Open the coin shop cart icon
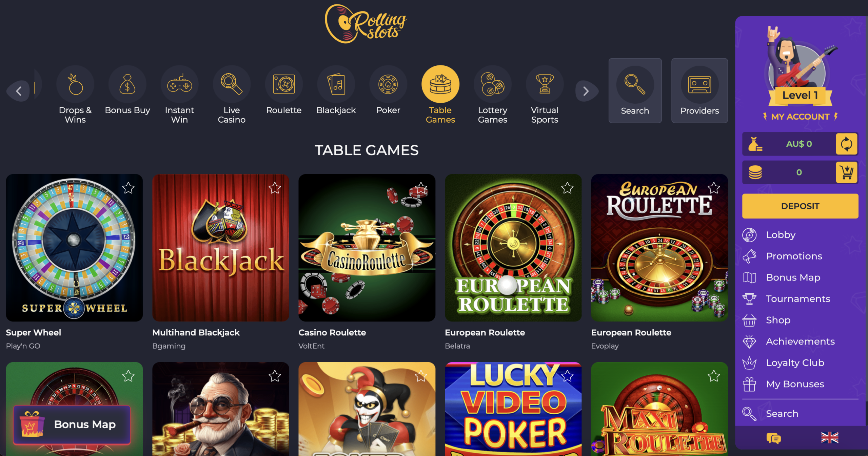The width and height of the screenshot is (868, 456). 846,172
